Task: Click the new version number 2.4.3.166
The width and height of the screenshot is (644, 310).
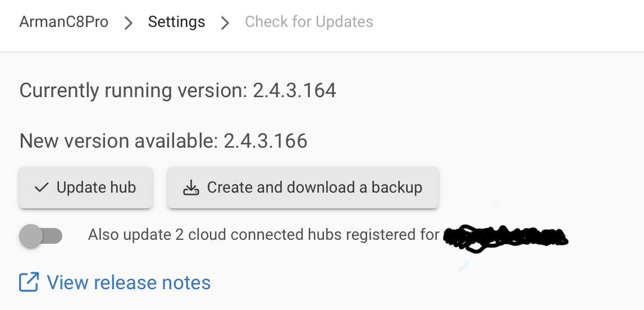Action: (266, 141)
